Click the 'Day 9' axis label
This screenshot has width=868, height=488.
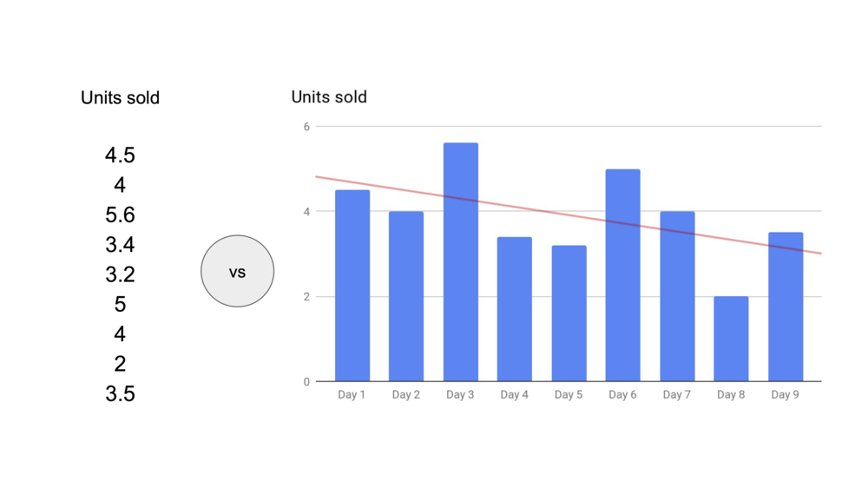[785, 395]
